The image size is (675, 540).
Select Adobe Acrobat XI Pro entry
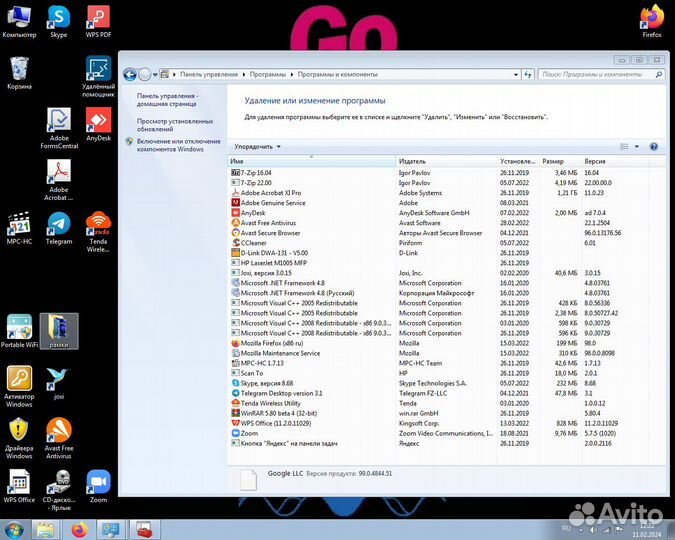[440, 192]
